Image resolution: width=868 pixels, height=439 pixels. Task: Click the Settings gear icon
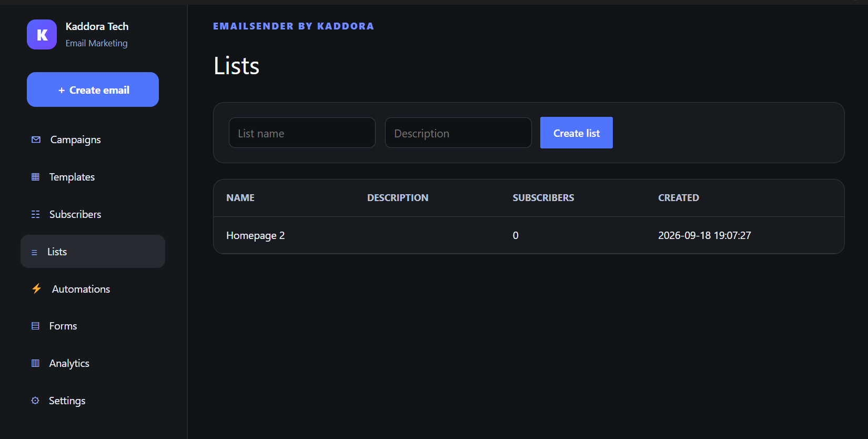[x=35, y=401]
